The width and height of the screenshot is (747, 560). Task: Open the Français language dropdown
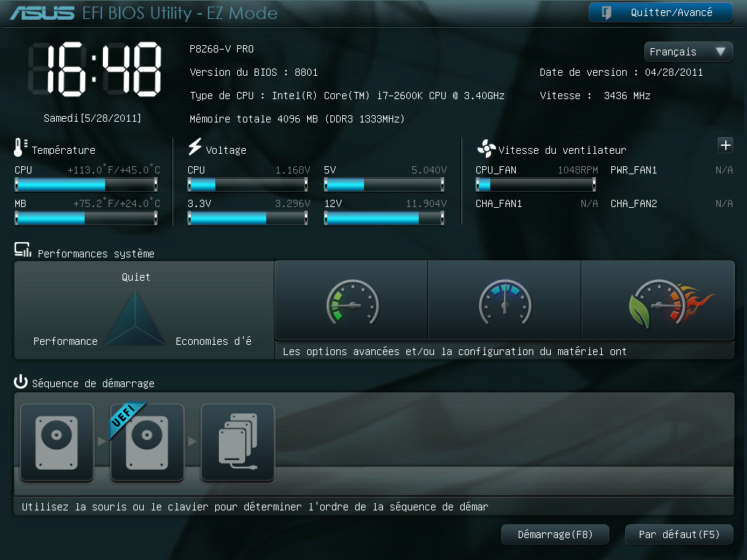tap(686, 52)
